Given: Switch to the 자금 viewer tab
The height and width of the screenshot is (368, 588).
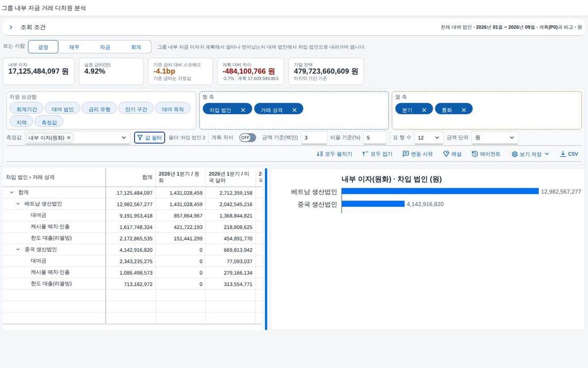Looking at the screenshot, I should coord(105,47).
